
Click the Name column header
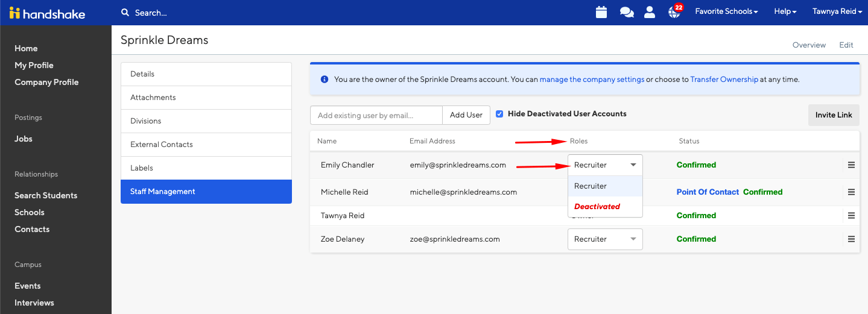(327, 141)
